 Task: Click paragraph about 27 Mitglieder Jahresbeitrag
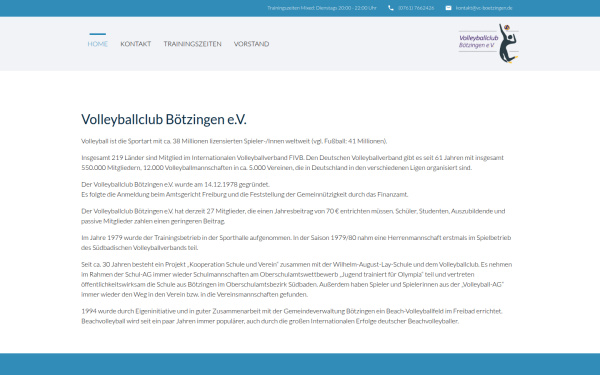pyautogui.click(x=293, y=216)
